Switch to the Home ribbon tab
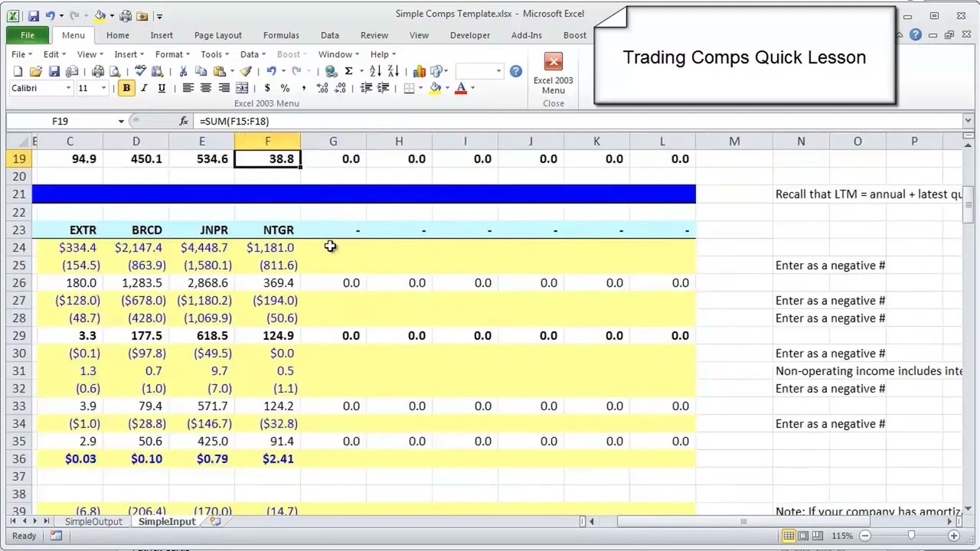 tap(117, 35)
